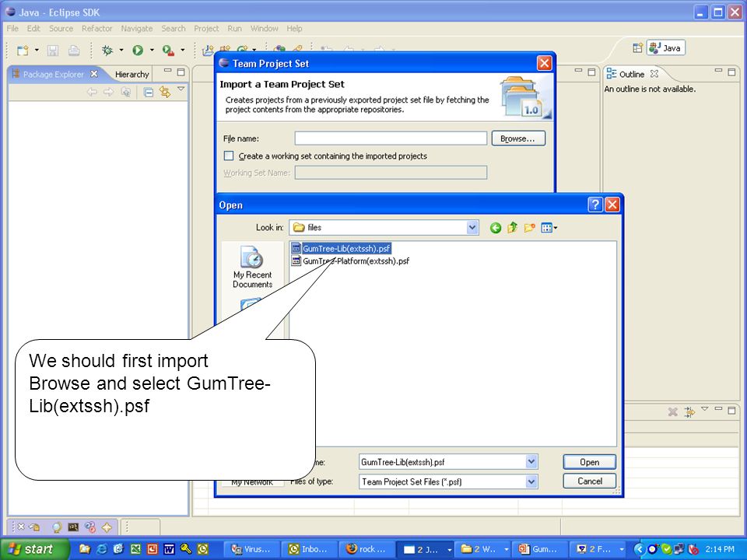Open the Package Explorer view menu triangle
This screenshot has height=560, width=747.
click(181, 89)
